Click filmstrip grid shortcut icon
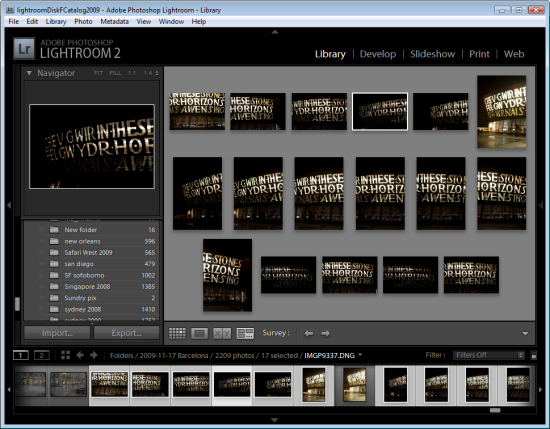The height and width of the screenshot is (429, 550). tap(65, 355)
